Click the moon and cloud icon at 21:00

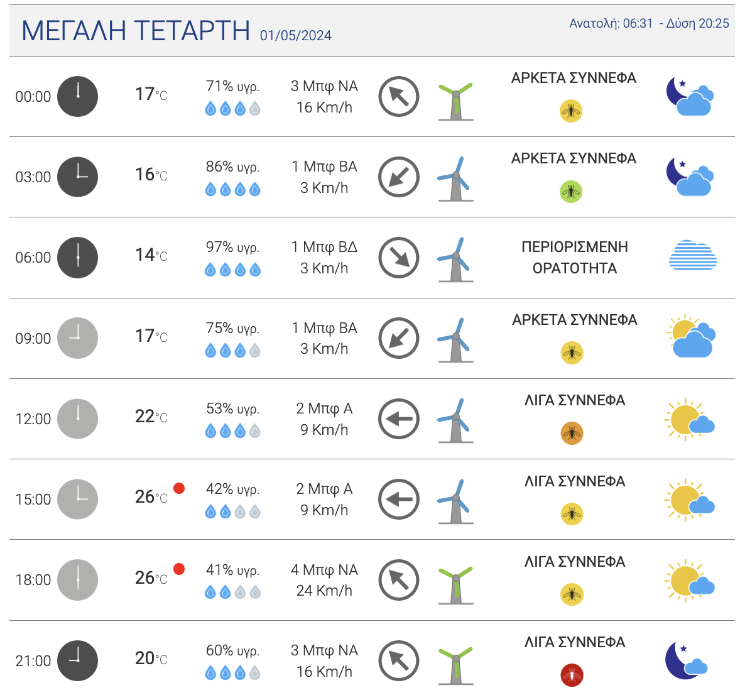pyautogui.click(x=686, y=660)
